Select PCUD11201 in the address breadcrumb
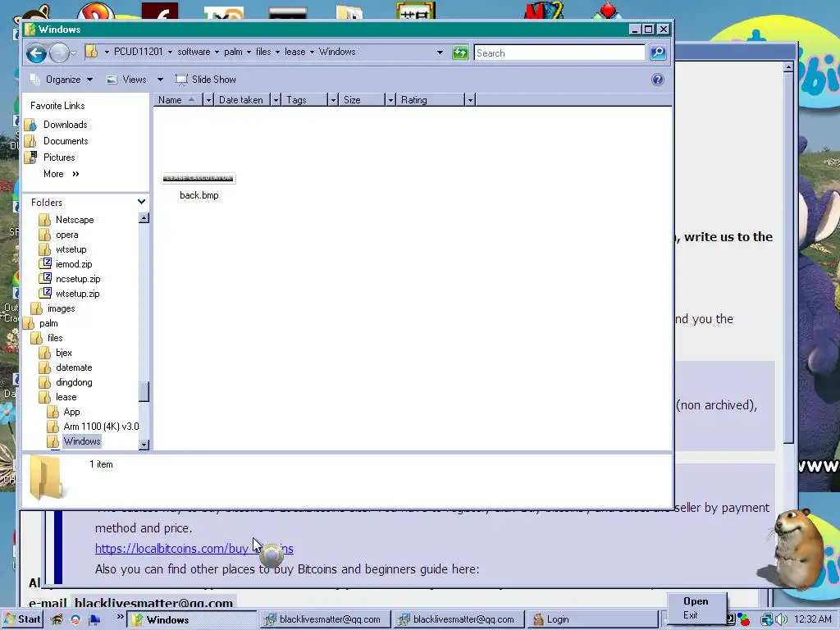 click(138, 52)
